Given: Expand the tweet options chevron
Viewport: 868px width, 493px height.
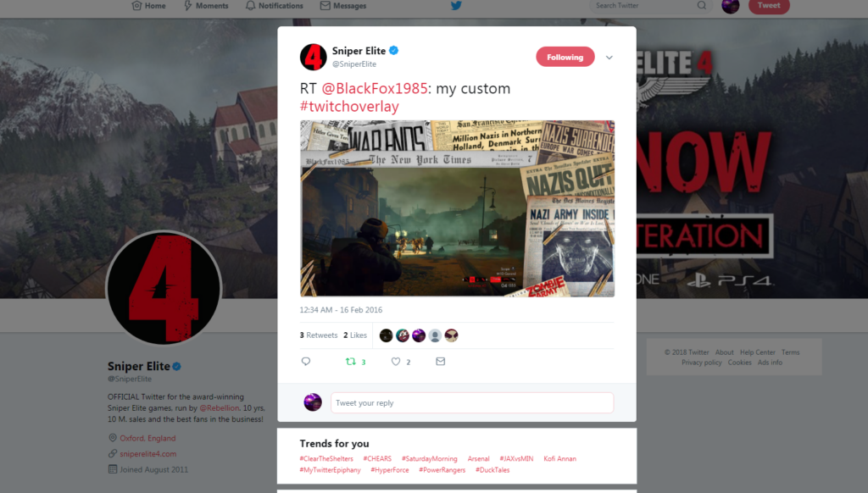Looking at the screenshot, I should point(609,58).
